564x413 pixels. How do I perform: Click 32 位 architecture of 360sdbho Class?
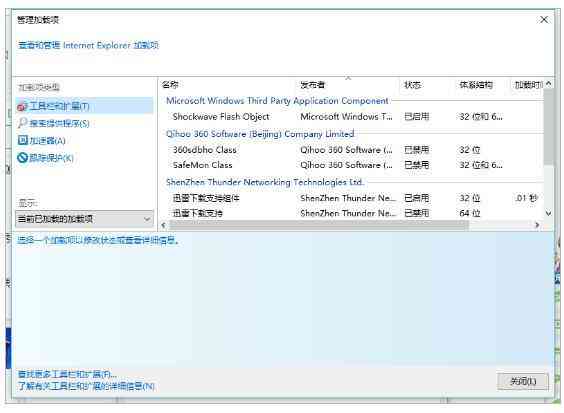(x=470, y=150)
